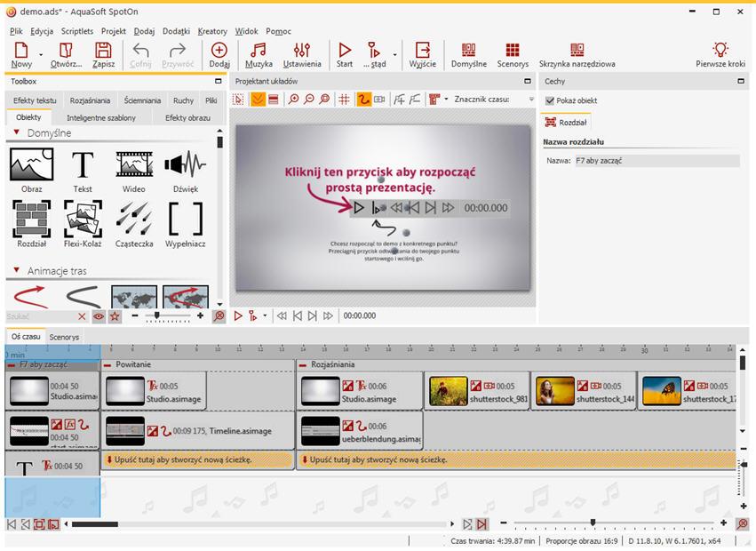Click zoom in magnifier in Projektant układów
The width and height of the screenshot is (756, 551).
click(293, 100)
